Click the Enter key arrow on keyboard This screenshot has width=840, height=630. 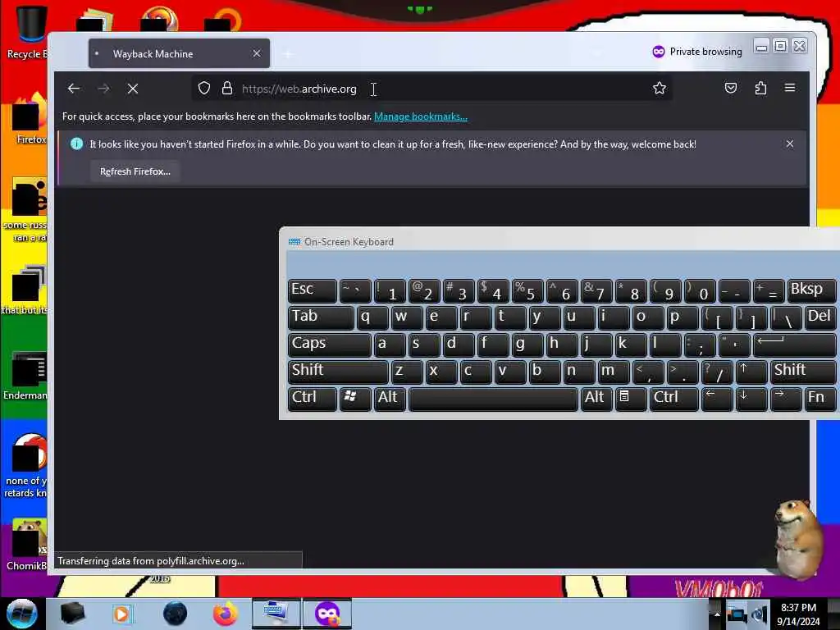click(794, 345)
